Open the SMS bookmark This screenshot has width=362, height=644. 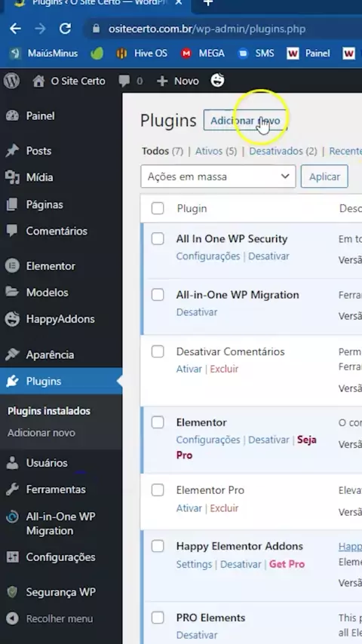point(256,54)
